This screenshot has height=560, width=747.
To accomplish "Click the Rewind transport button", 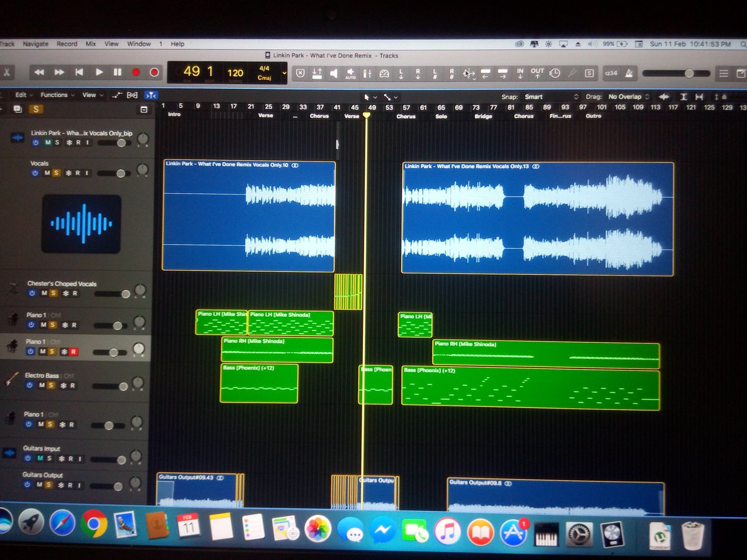I will tap(39, 72).
